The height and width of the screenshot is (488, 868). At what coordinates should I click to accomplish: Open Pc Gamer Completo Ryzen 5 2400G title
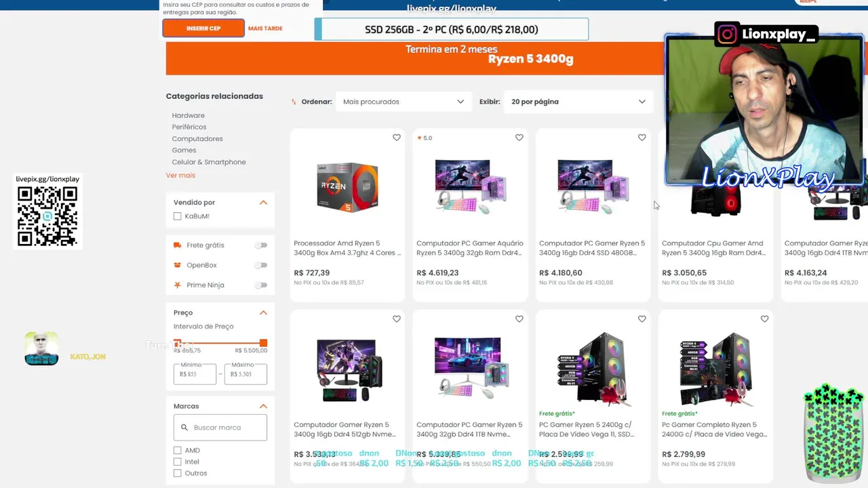pyautogui.click(x=715, y=430)
